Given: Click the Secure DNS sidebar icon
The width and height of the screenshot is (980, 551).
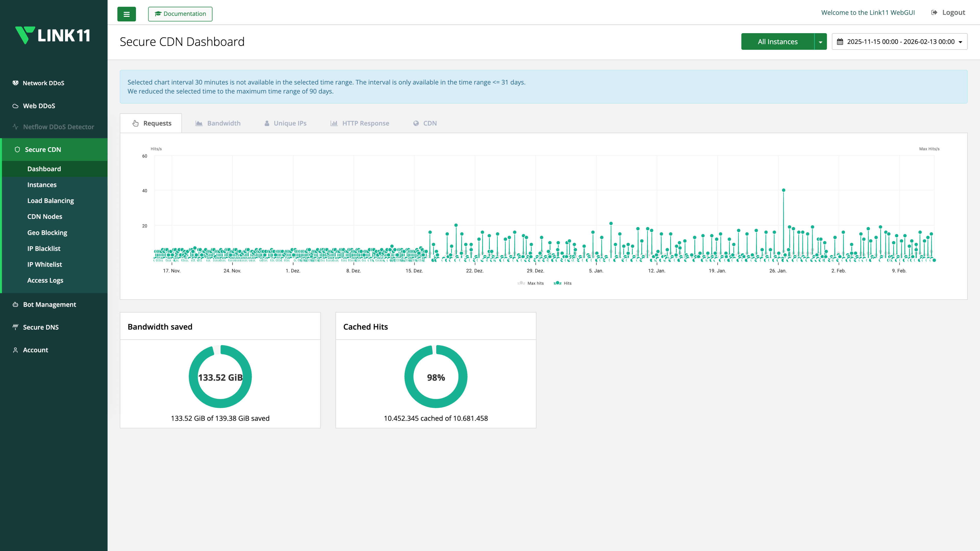Looking at the screenshot, I should point(15,327).
